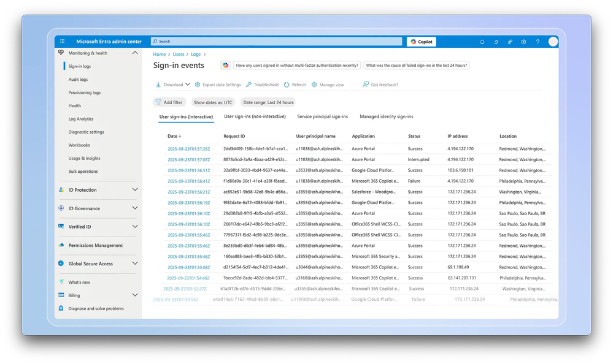Screen dimensions: 613x364
Task: Open Export data Settings
Action: pos(218,85)
